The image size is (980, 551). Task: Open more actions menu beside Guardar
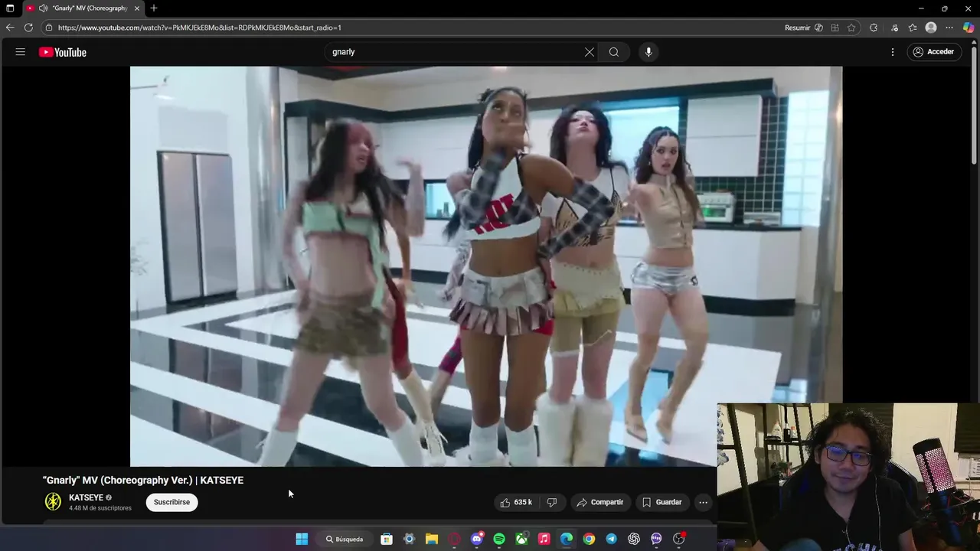tap(703, 502)
